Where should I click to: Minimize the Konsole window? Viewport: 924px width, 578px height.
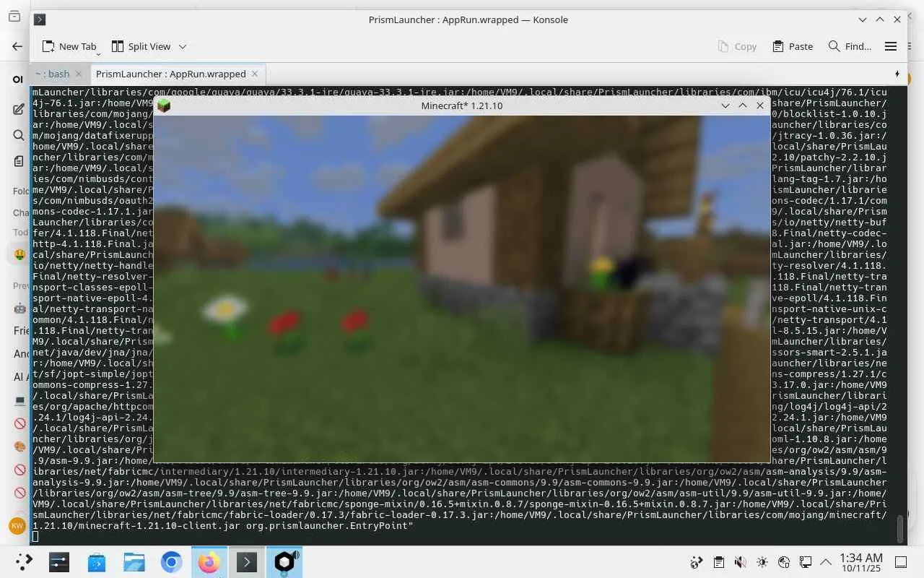tap(863, 20)
